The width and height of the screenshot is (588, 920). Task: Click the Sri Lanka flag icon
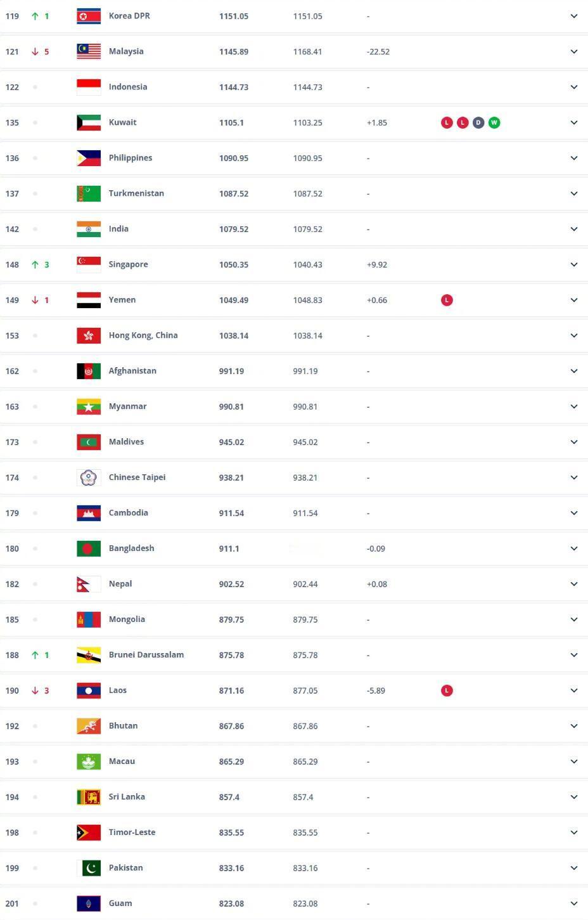click(89, 797)
